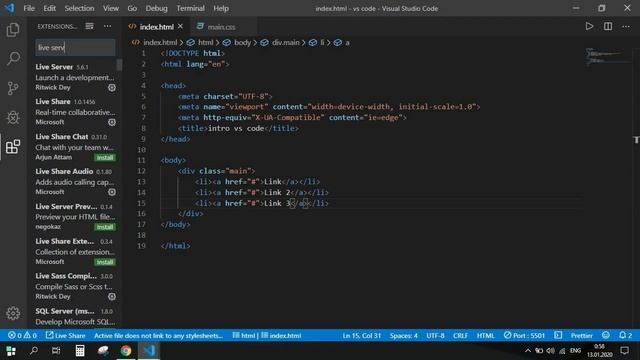Open gear settings for Live Server extension
640x360 pixels.
point(112,87)
